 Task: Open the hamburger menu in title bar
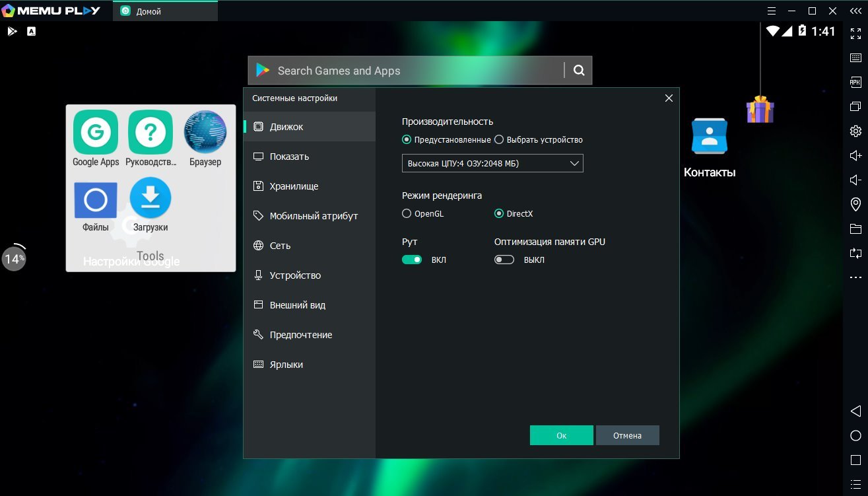(772, 11)
